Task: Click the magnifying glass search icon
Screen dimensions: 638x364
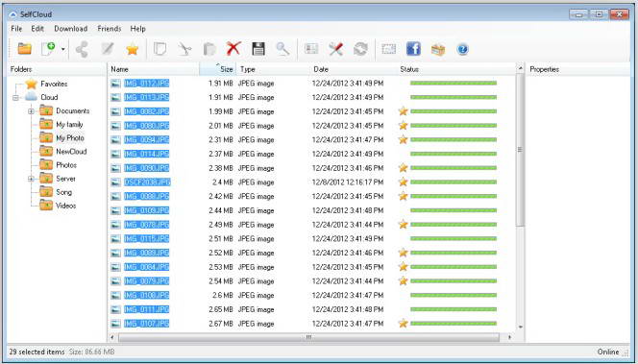Action: (282, 49)
